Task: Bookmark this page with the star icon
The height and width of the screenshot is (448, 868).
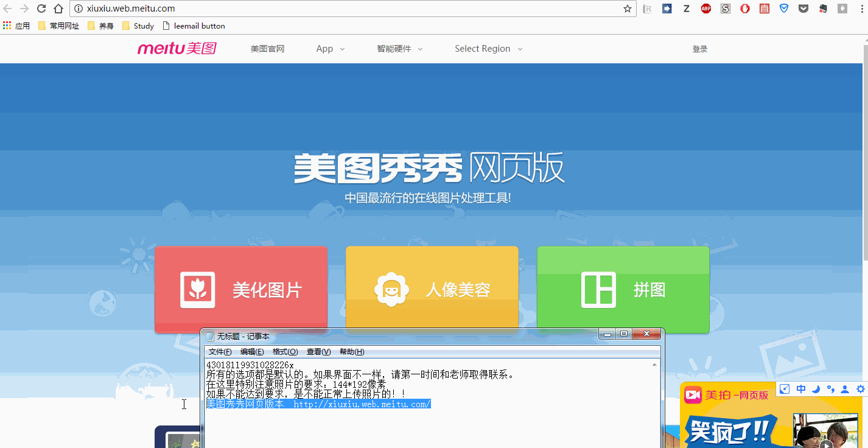Action: tap(628, 9)
